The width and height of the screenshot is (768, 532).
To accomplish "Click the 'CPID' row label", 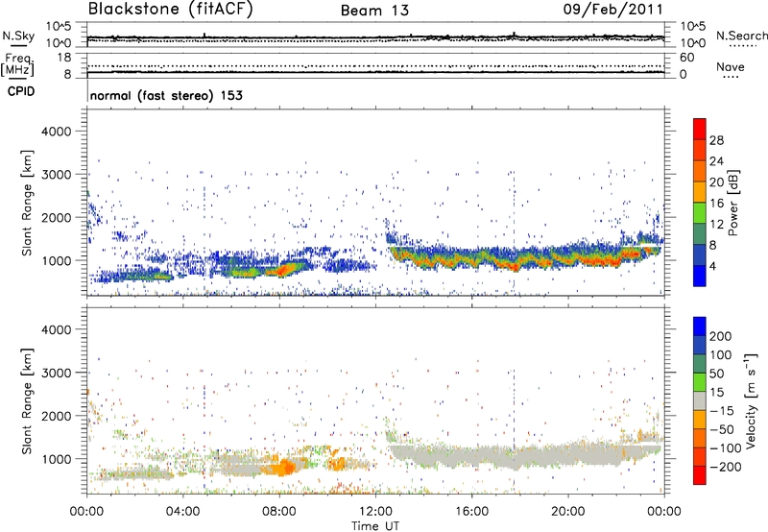I will 20,91.
